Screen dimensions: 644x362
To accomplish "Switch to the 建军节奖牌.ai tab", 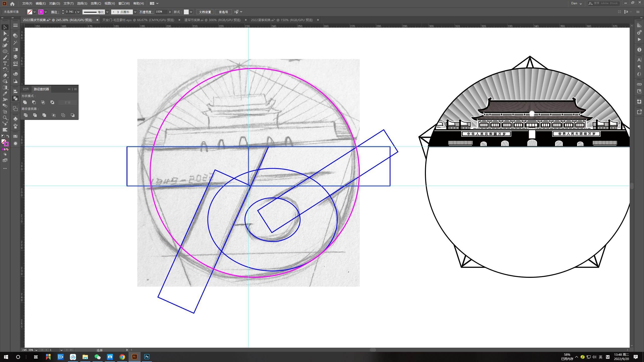I will coord(212,20).
